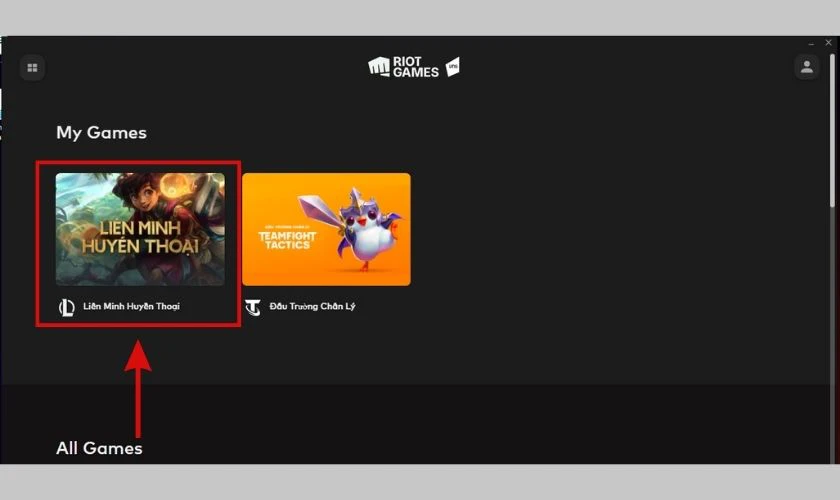Open the account profile icon
The image size is (840, 500).
coord(805,67)
